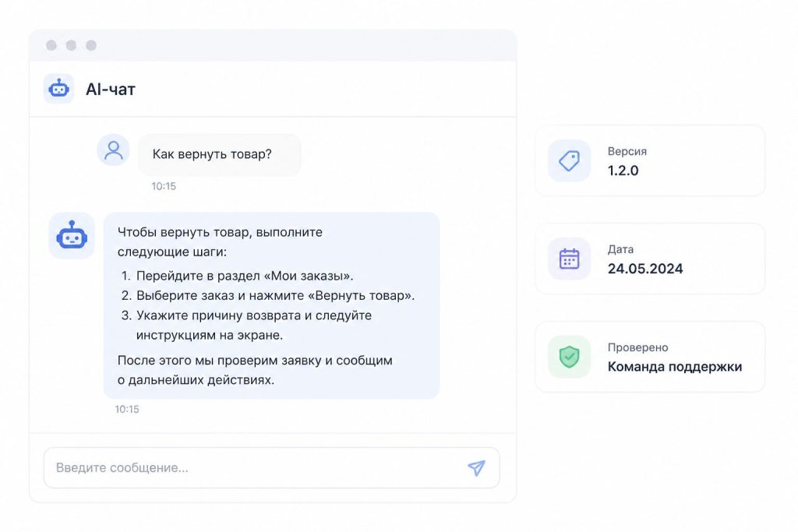Viewport: 798px width, 532px height.
Task: Click the green shield icon in the Проверено card
Action: [569, 357]
